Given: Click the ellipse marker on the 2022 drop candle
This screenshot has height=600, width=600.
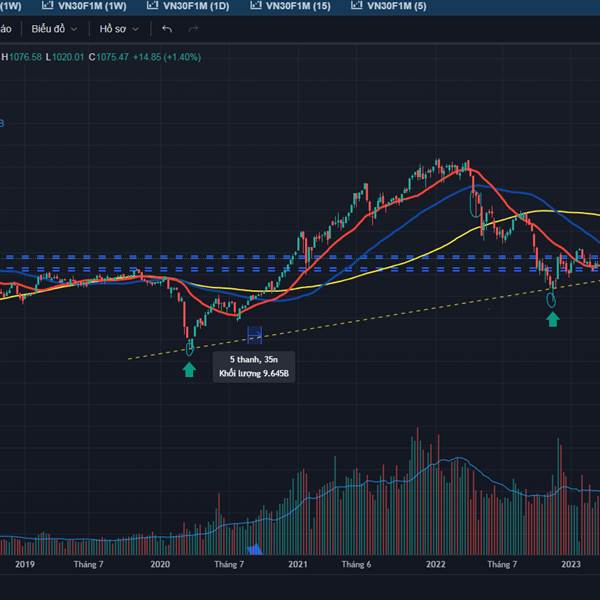Looking at the screenshot, I should (473, 205).
